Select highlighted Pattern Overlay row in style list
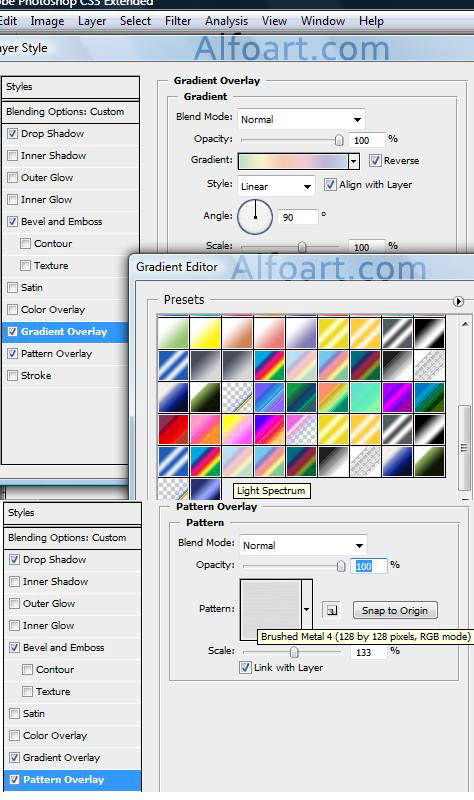 click(73, 780)
